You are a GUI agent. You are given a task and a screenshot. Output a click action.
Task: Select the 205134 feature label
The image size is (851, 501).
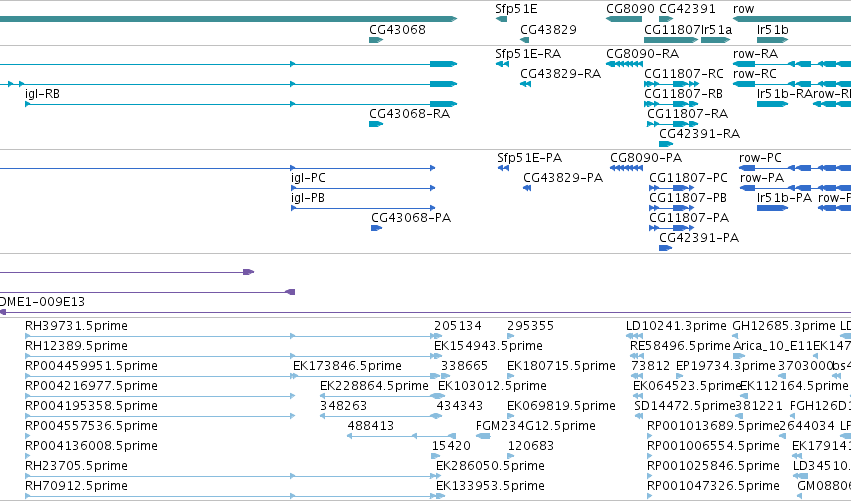point(458,326)
